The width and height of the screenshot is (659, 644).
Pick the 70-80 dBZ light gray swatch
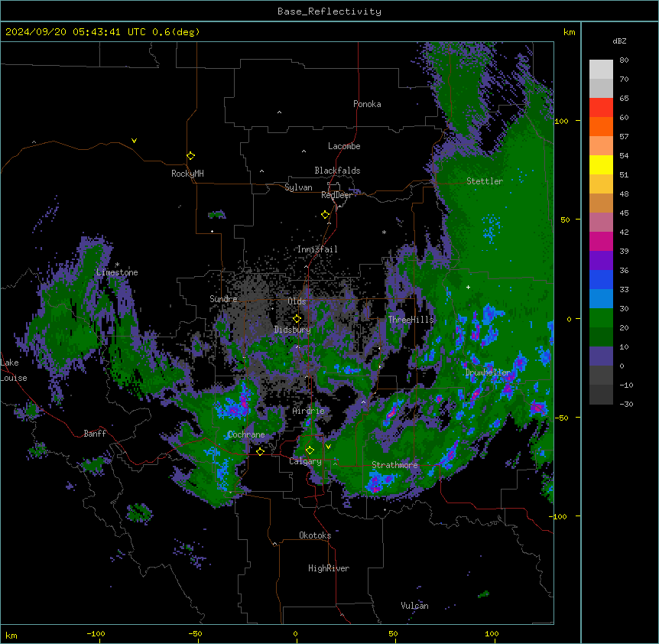601,70
